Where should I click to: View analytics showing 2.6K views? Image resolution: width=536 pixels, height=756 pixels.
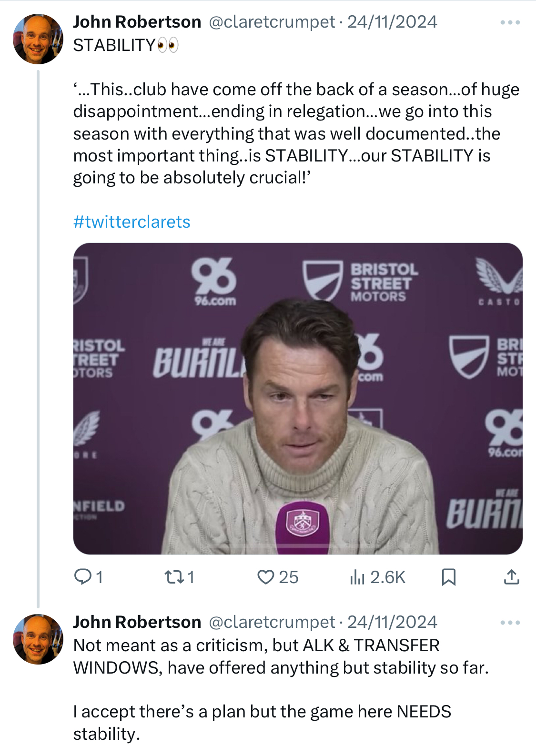(357, 577)
